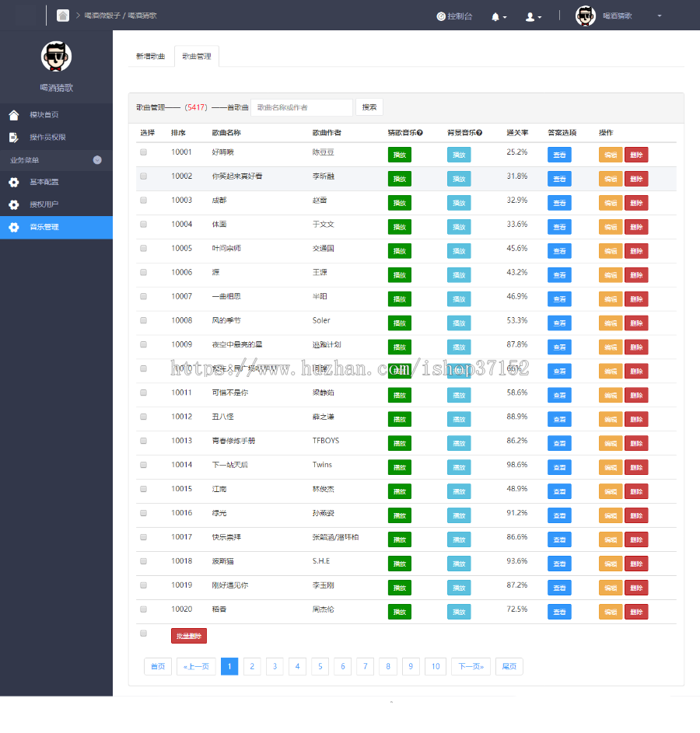Switch to the 新增歌曲 tab

point(150,57)
